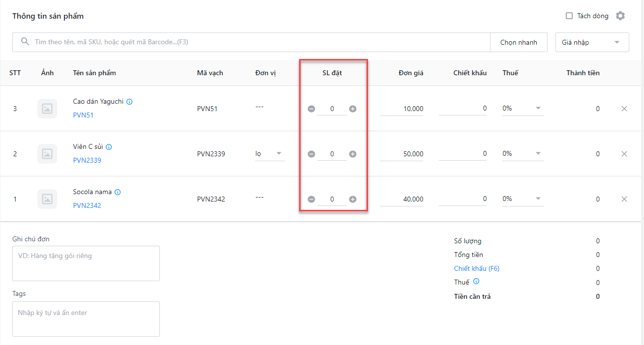Increase quantity for Cao dán Yaguchi
This screenshot has width=644, height=345.
point(353,109)
